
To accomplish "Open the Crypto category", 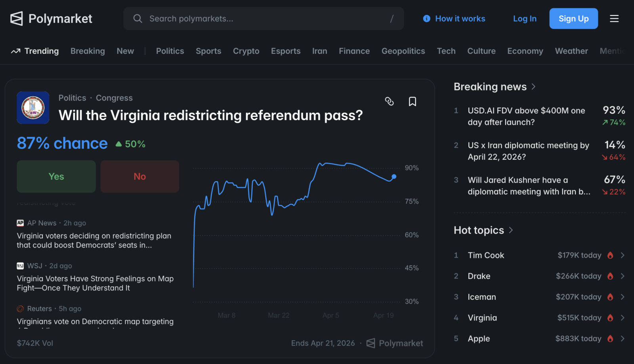I will click(x=246, y=51).
